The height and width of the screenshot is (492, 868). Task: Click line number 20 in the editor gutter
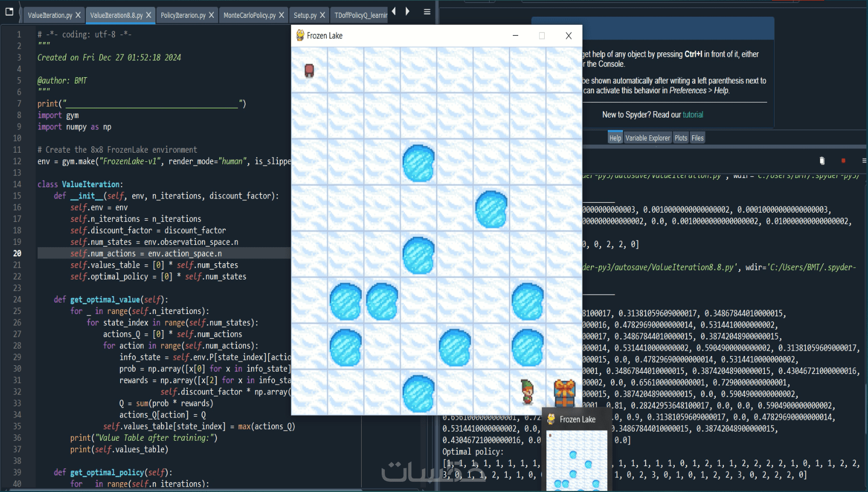pyautogui.click(x=17, y=254)
